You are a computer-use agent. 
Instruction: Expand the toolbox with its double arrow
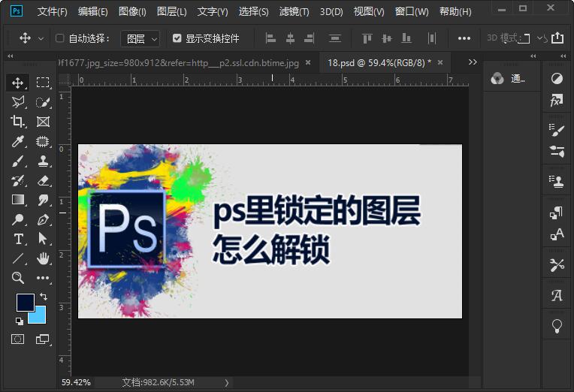11,56
